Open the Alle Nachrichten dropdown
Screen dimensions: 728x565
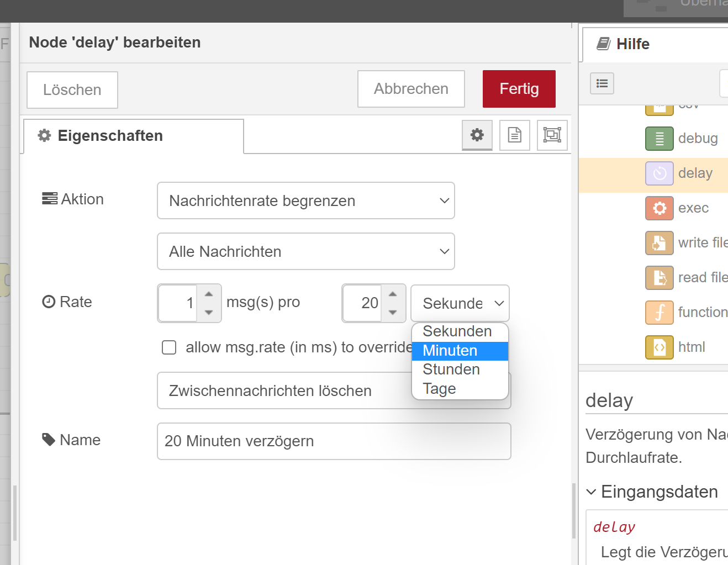coord(306,251)
